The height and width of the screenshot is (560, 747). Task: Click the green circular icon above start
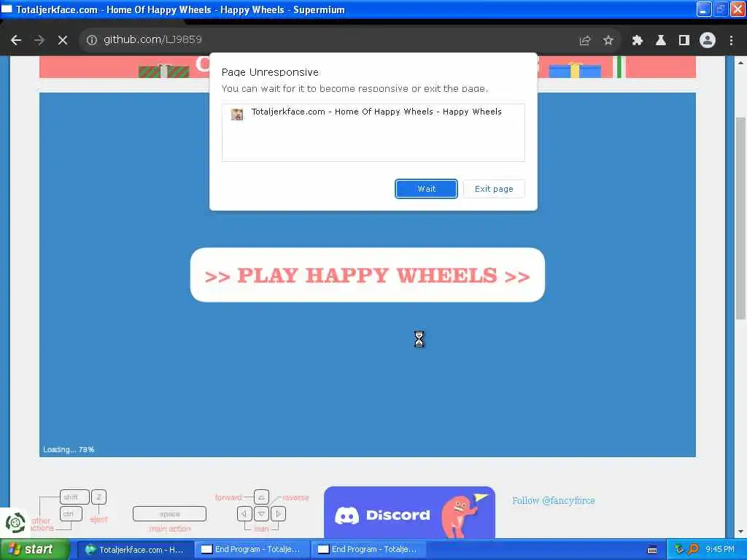click(15, 523)
